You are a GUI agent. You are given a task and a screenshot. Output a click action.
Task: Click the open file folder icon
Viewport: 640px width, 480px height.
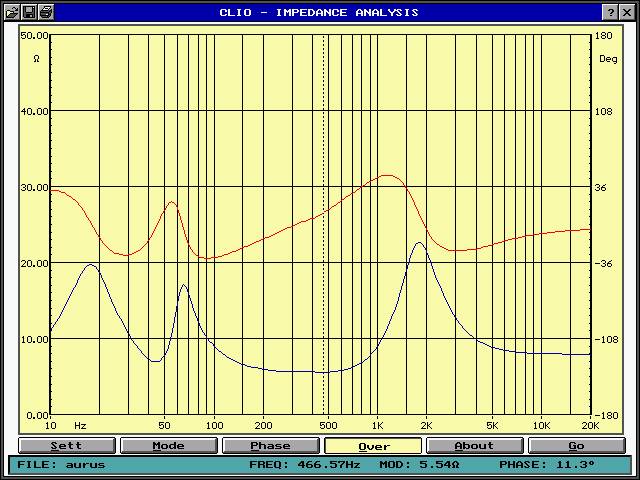tap(12, 12)
